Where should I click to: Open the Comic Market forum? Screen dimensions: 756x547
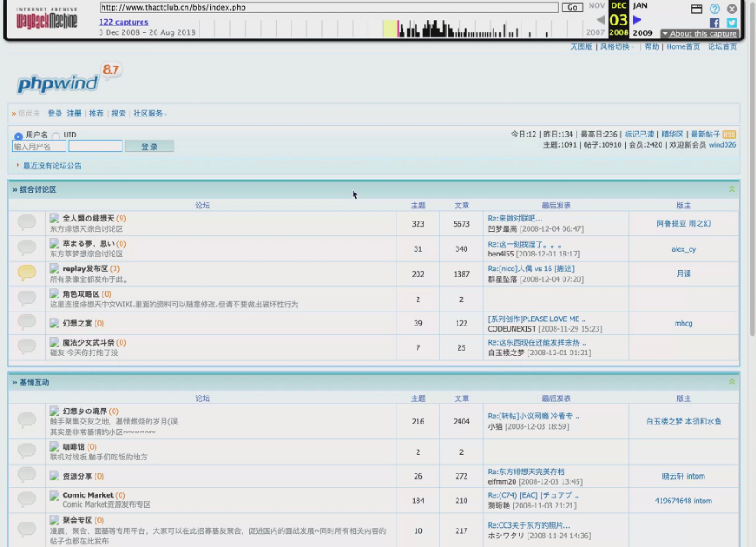[x=87, y=494]
